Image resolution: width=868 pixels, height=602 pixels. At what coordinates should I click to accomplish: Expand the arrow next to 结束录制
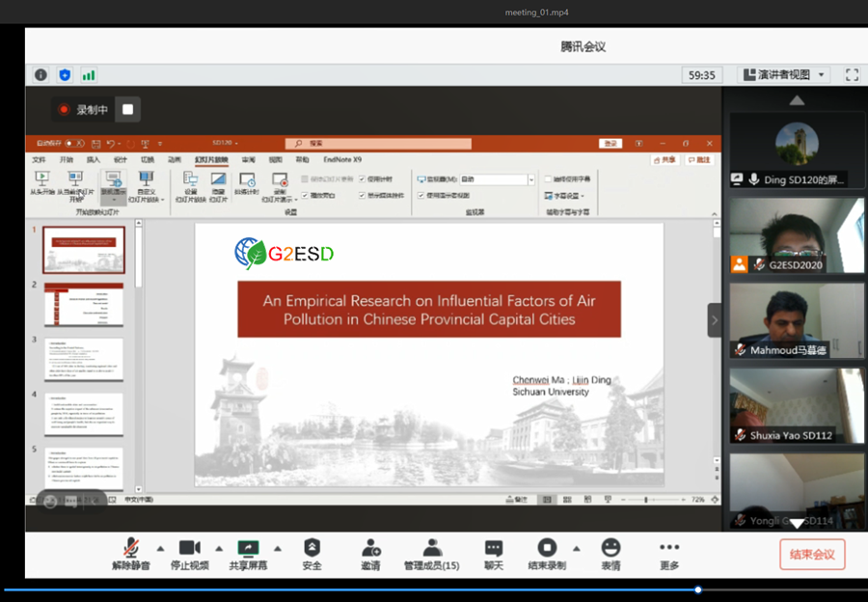577,549
